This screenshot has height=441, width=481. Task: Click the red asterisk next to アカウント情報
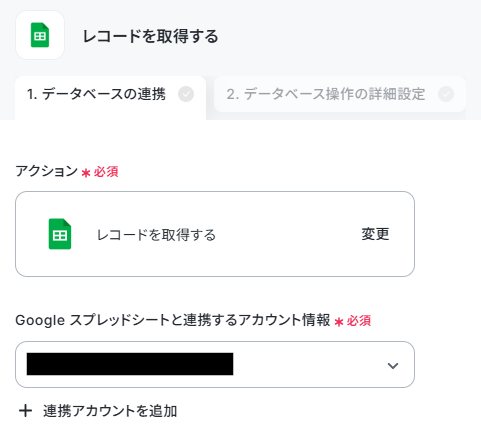point(339,322)
